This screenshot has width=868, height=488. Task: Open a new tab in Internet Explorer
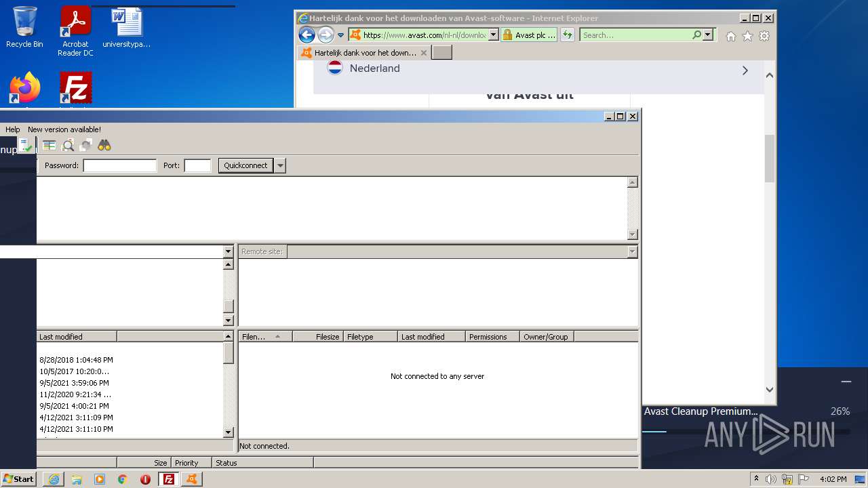(x=441, y=52)
